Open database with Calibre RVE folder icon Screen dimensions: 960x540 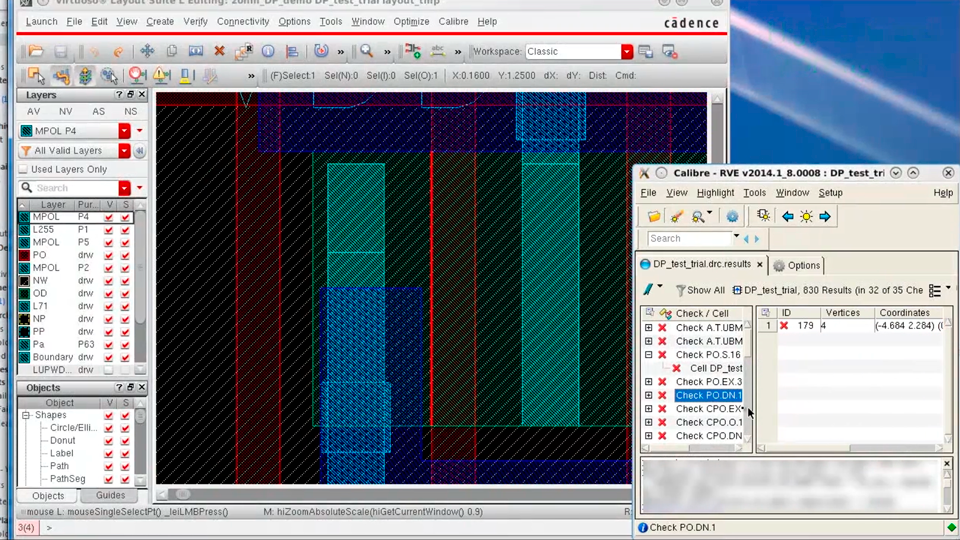(654, 216)
